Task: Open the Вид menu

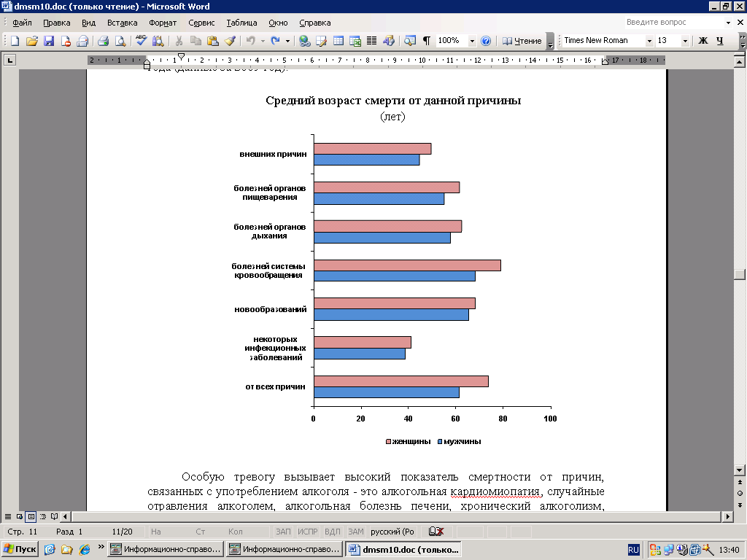Action: pos(88,23)
